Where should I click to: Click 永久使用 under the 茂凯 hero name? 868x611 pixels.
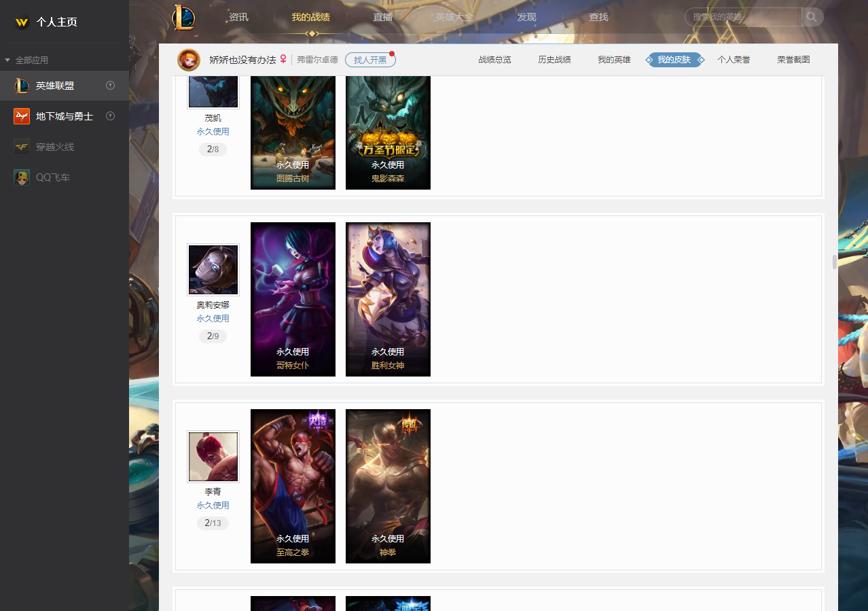click(213, 132)
